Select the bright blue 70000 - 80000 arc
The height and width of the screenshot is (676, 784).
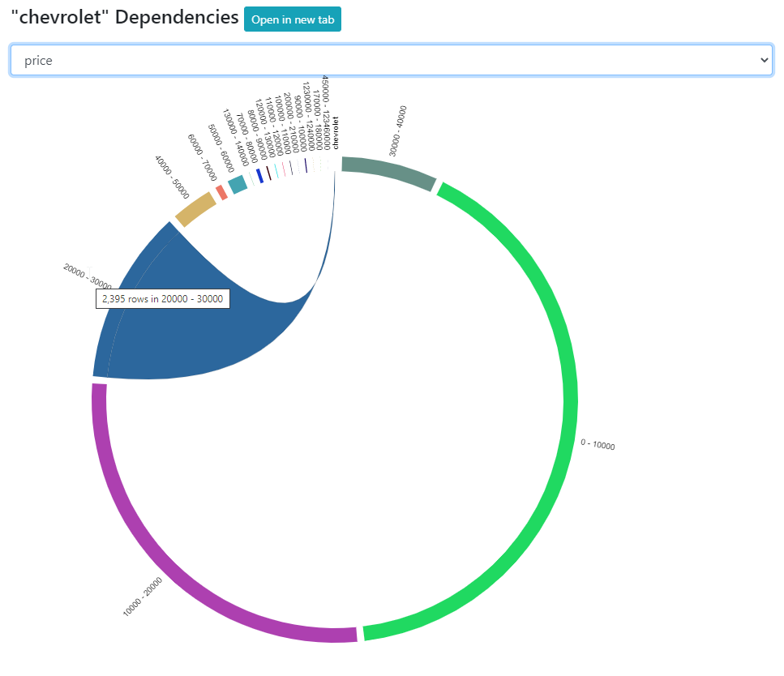(259, 176)
